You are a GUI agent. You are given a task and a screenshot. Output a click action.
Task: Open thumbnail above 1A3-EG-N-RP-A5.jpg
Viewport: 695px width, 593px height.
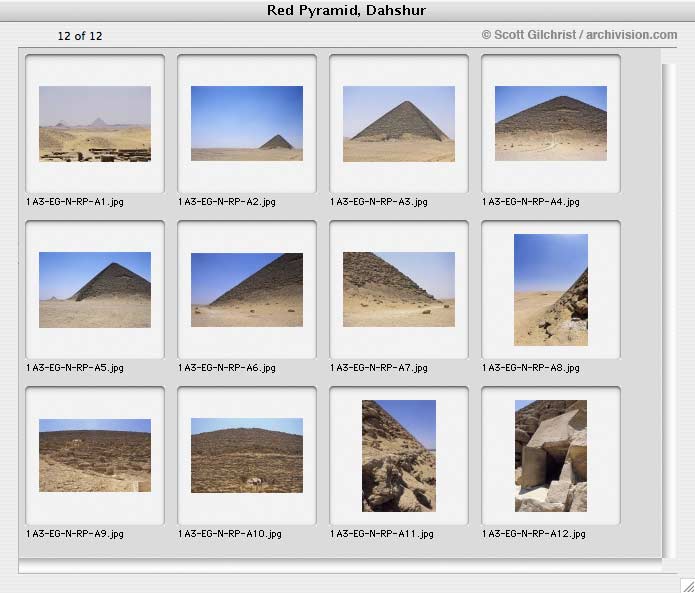(95, 290)
